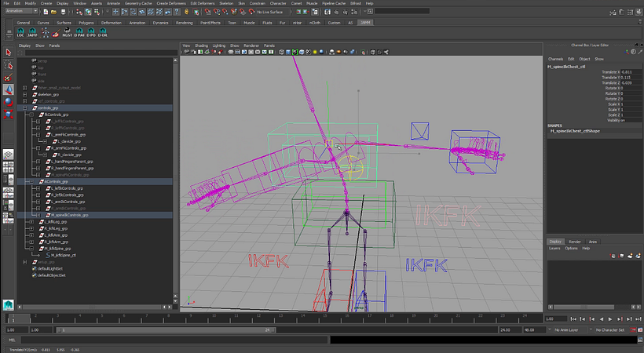Choose the Move tool in toolbox
The width and height of the screenshot is (644, 353).
[9, 89]
